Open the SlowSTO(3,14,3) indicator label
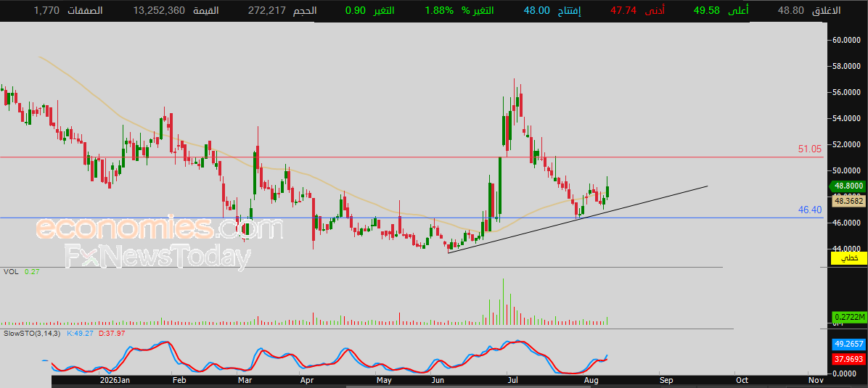The image size is (868, 388). pyautogui.click(x=31, y=333)
